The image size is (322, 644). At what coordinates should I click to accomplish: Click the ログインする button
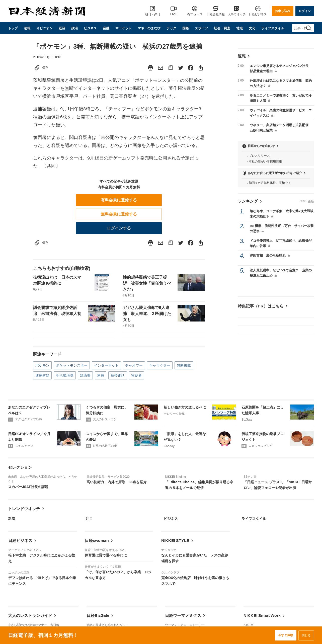pos(119,228)
